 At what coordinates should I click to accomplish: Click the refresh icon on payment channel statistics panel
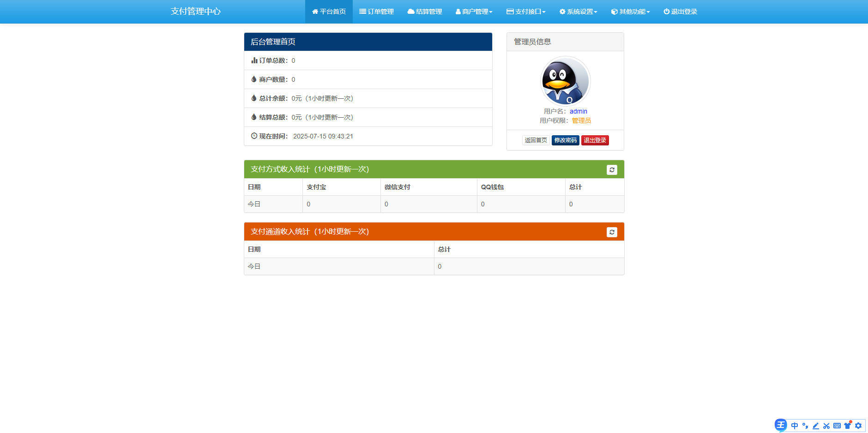(x=612, y=232)
